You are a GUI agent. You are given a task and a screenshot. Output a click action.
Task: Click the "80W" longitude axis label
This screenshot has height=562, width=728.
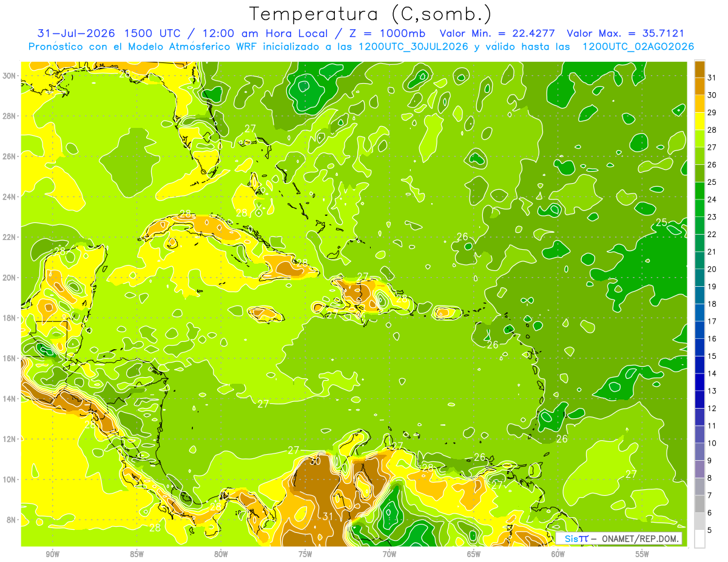pyautogui.click(x=221, y=554)
